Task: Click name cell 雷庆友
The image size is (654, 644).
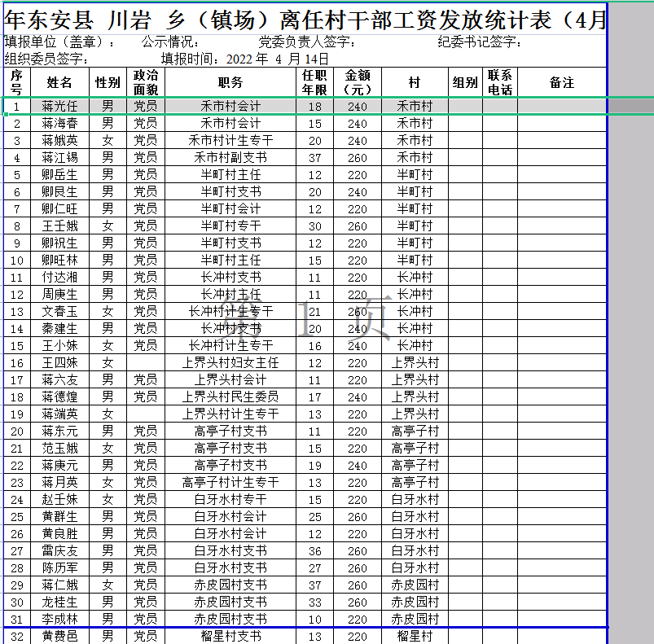Action: [x=59, y=550]
